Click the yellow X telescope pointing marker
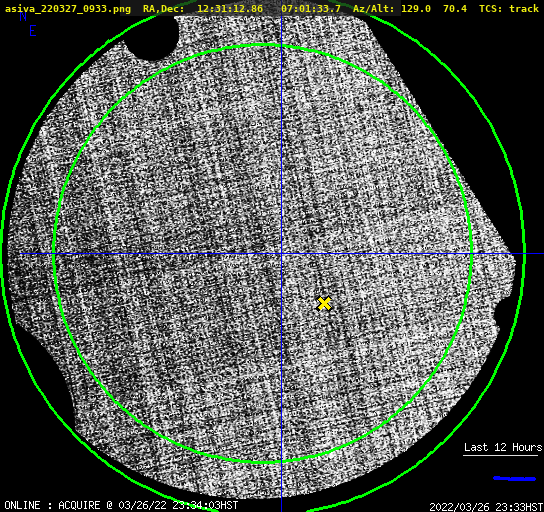The image size is (544, 512). (x=324, y=303)
